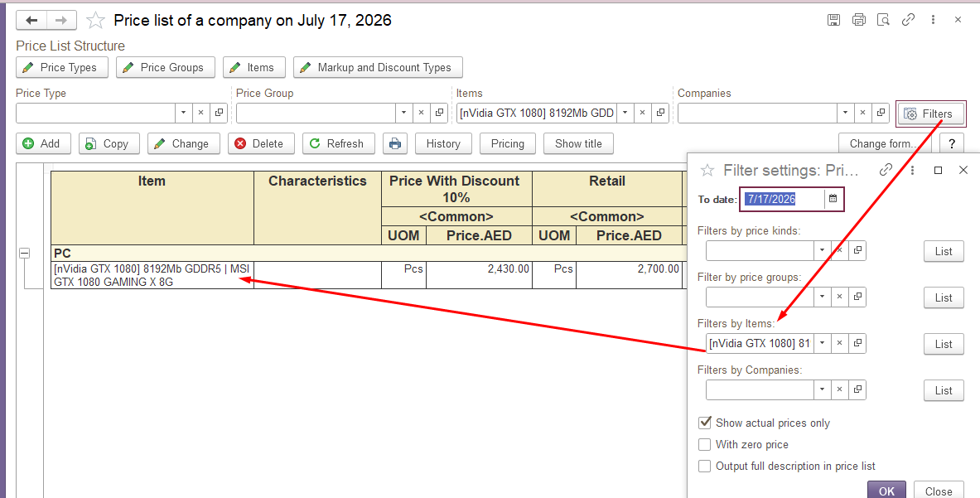980x498 pixels.
Task: Open the price History
Action: pos(443,143)
